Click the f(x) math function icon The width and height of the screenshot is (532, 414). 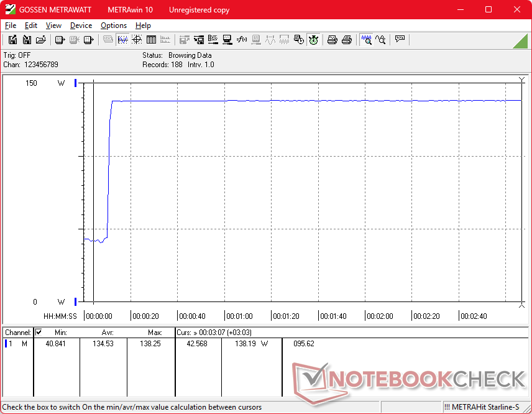click(242, 40)
